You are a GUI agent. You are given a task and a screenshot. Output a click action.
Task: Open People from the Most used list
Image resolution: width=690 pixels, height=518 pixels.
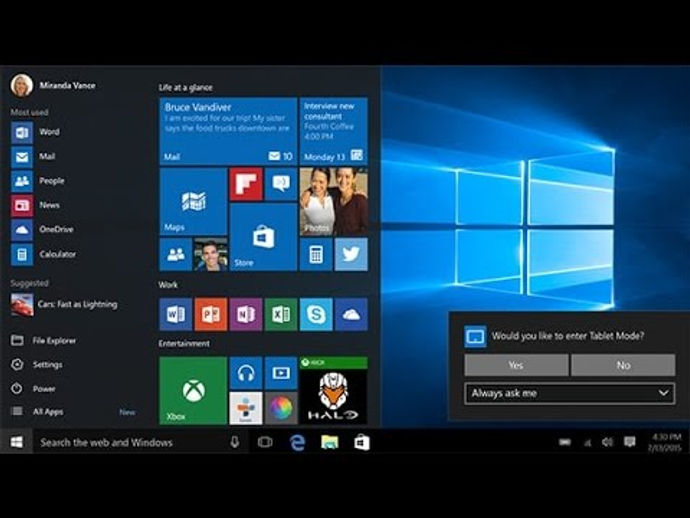[x=38, y=181]
